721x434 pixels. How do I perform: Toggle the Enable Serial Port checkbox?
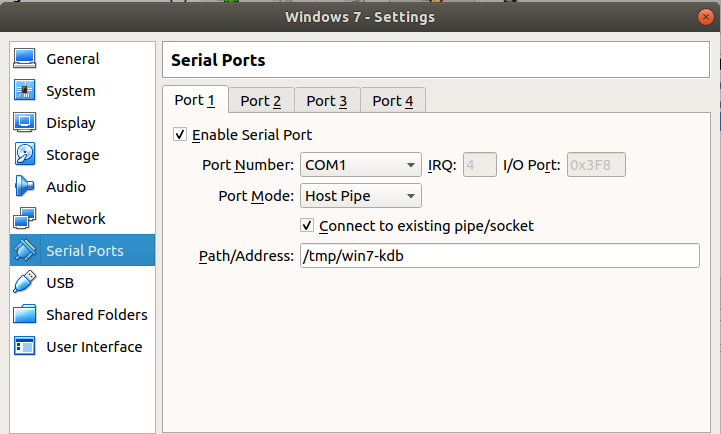[x=180, y=134]
